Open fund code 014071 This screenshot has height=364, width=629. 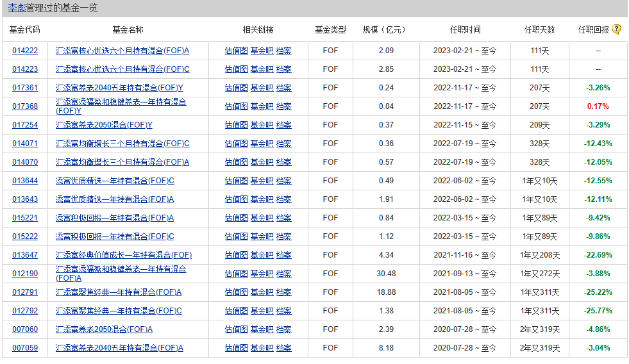pyautogui.click(x=25, y=144)
